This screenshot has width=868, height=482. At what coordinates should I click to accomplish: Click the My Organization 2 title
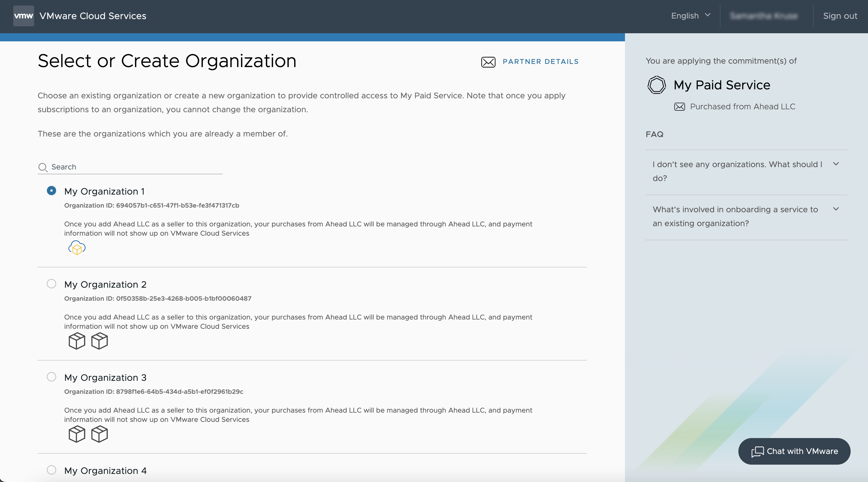pos(106,284)
